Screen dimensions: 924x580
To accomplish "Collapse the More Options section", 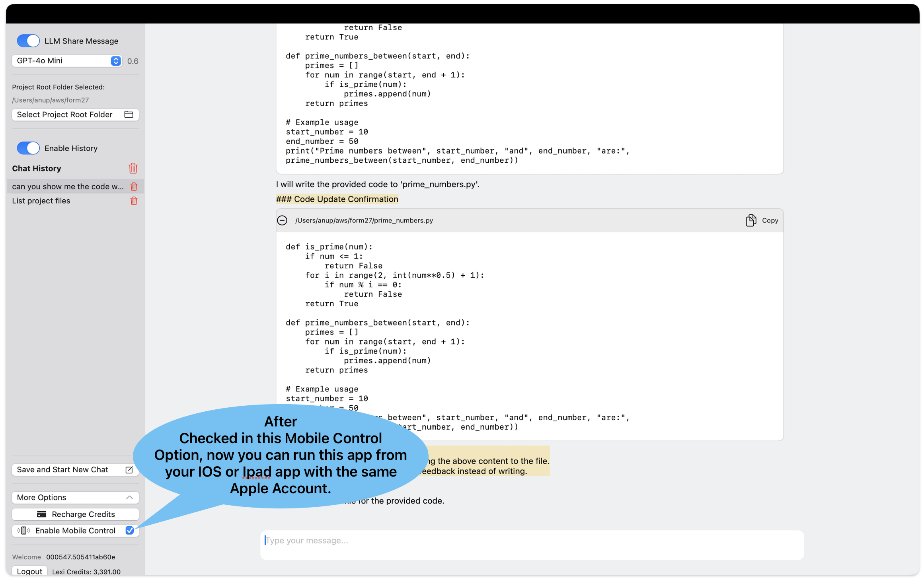I will pos(75,497).
